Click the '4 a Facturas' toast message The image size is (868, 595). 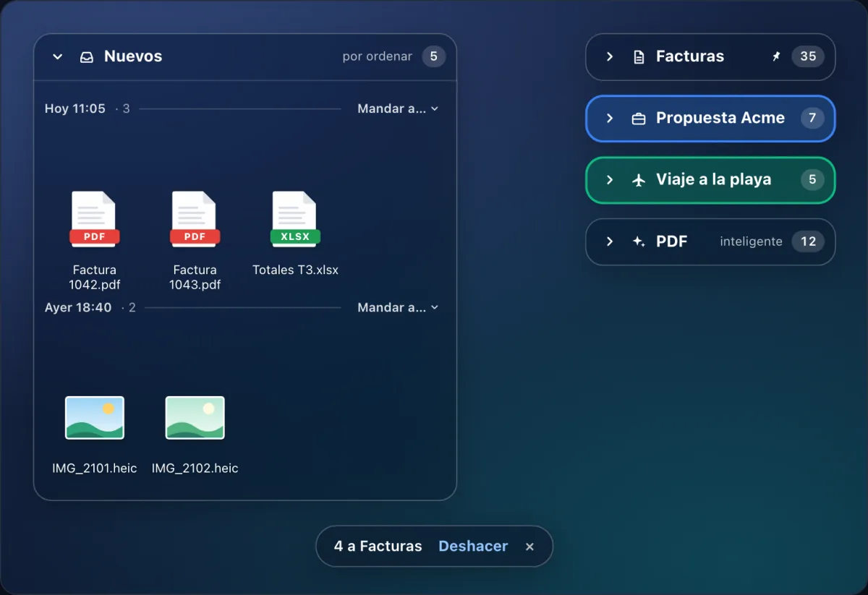point(378,547)
